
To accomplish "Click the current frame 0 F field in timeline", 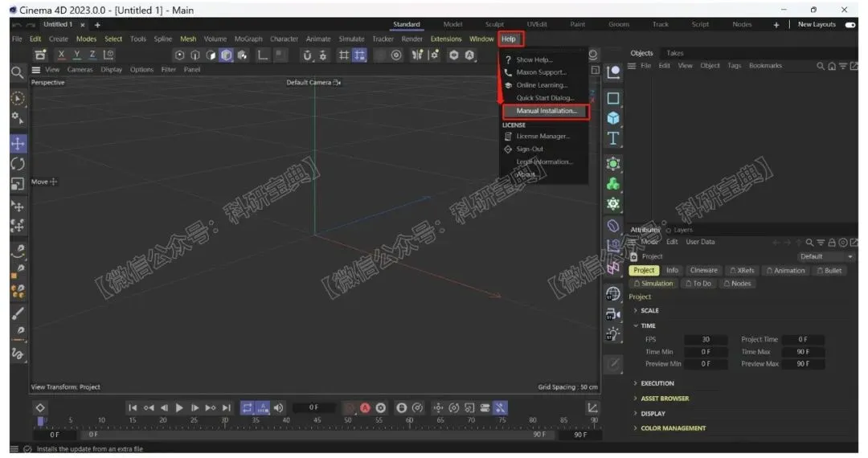I will point(314,407).
